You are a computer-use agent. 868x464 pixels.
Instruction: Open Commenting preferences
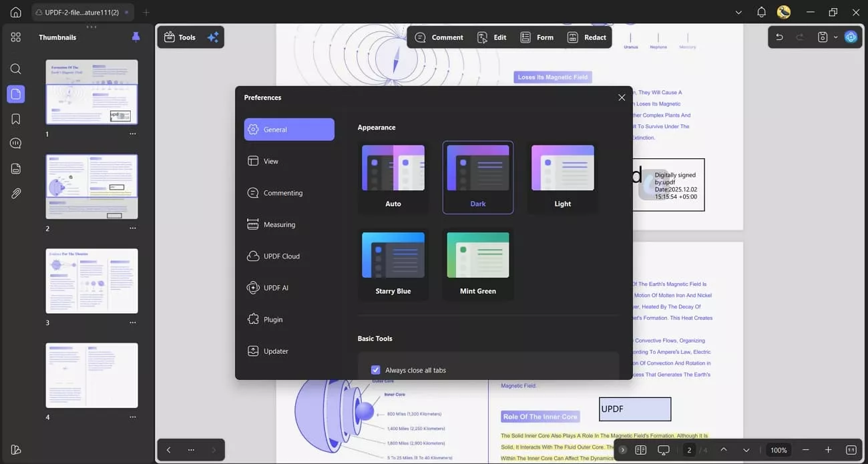pos(289,193)
